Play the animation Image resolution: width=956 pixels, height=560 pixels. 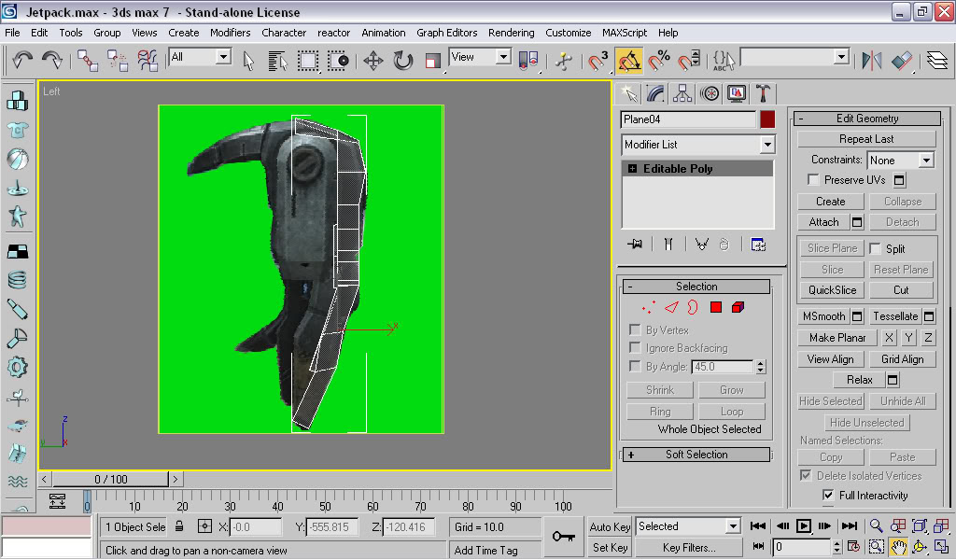pos(804,526)
